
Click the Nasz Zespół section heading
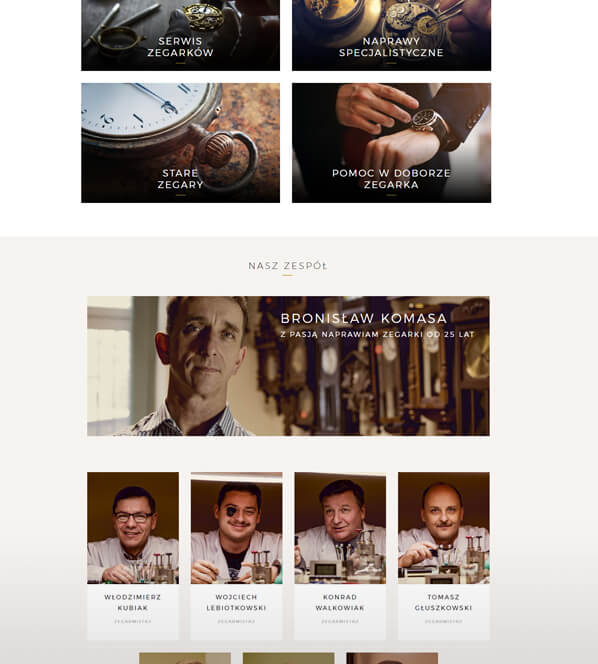click(288, 266)
